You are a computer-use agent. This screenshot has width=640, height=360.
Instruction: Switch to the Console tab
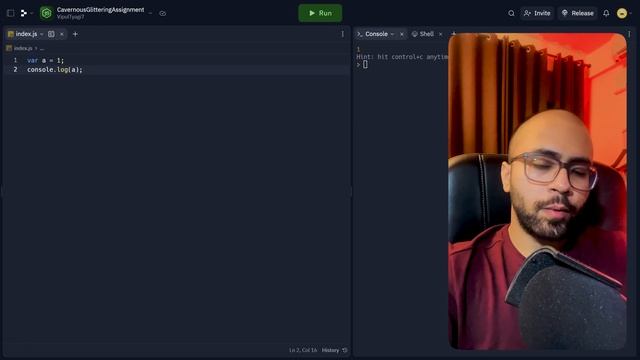376,34
